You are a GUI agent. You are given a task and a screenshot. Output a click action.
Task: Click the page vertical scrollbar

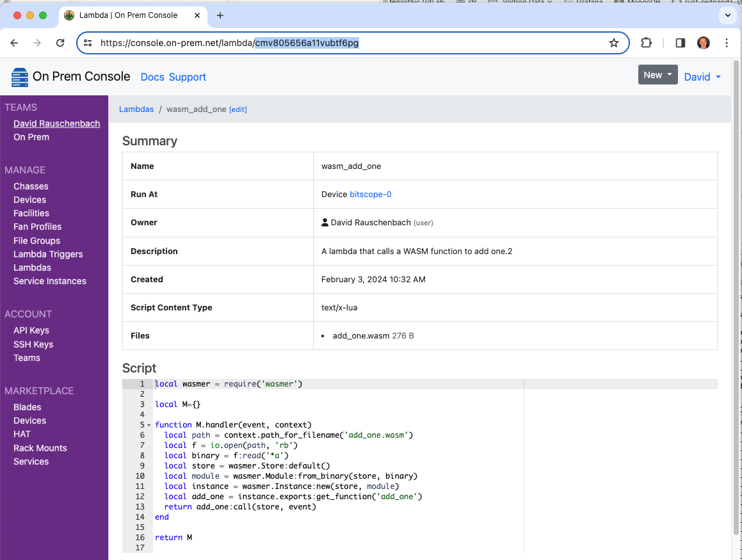[736, 298]
